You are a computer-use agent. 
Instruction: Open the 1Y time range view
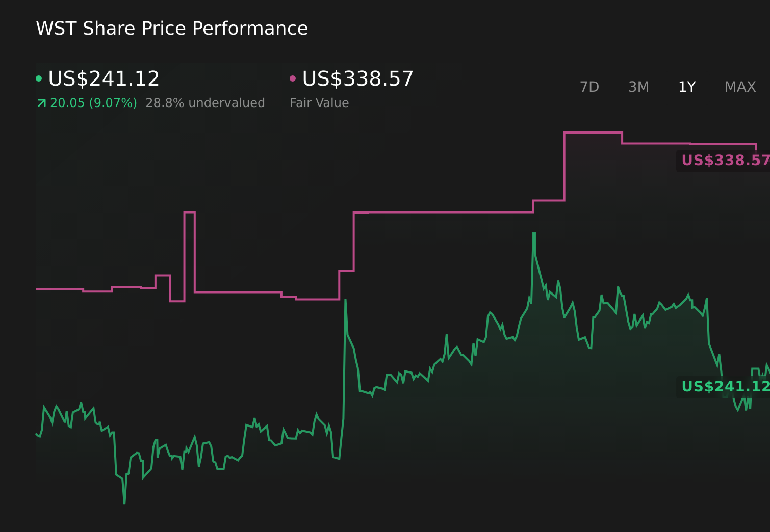pos(686,87)
